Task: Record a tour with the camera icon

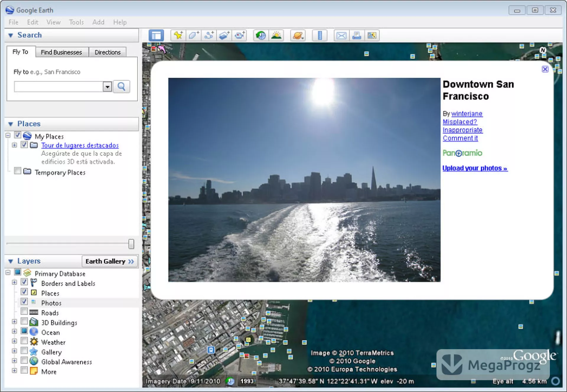Action: point(239,35)
